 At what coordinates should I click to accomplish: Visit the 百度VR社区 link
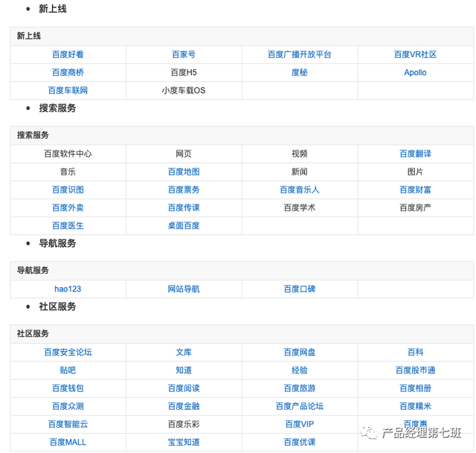pyautogui.click(x=415, y=54)
